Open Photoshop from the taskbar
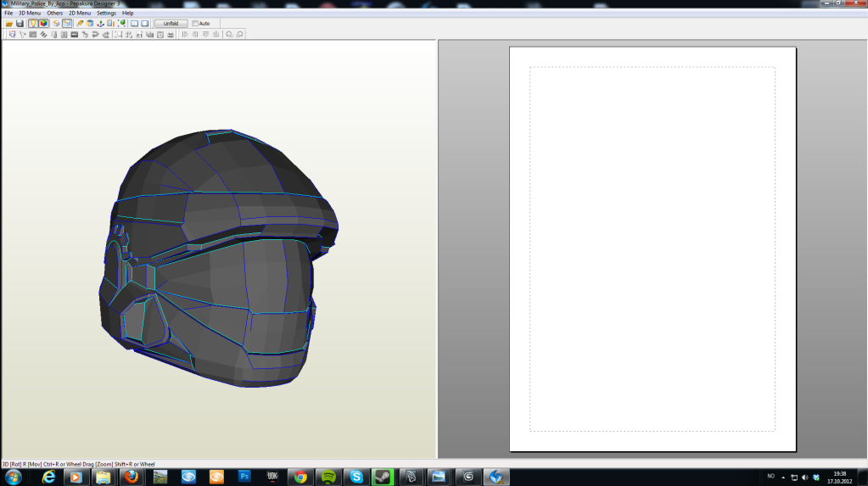Viewport: 868px width, 486px height. point(244,477)
